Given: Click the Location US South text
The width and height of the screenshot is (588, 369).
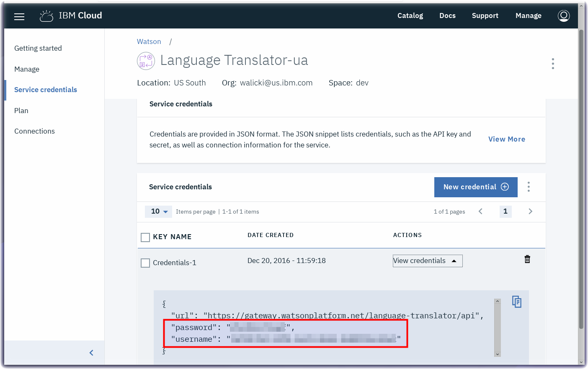Looking at the screenshot, I should 171,83.
